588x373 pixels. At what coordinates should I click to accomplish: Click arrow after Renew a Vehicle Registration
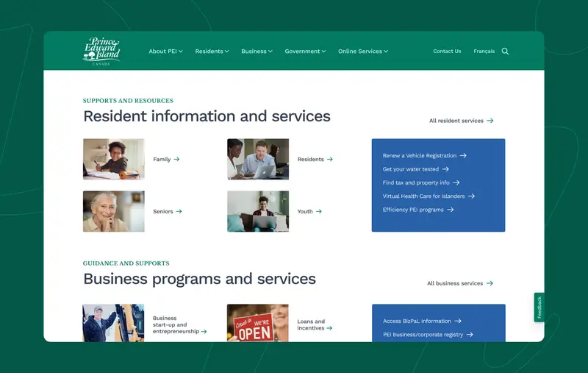(463, 156)
